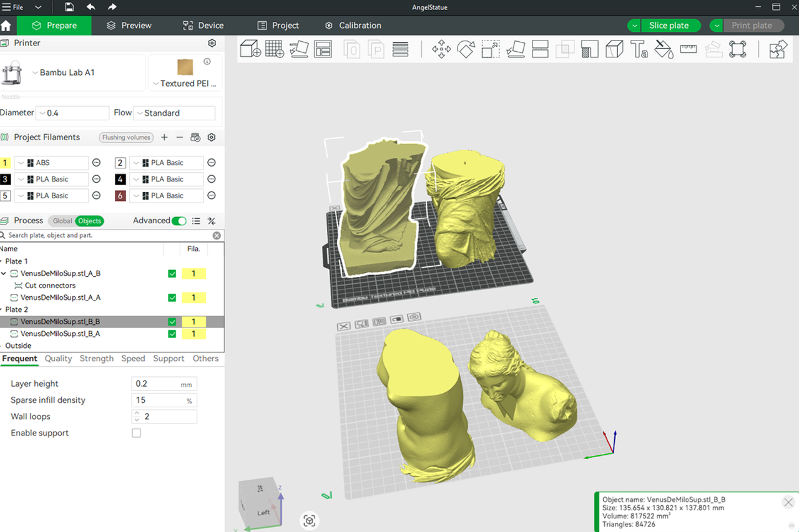Open the Bambu Lab A1 printer dropdown
799x532 pixels.
[73, 72]
